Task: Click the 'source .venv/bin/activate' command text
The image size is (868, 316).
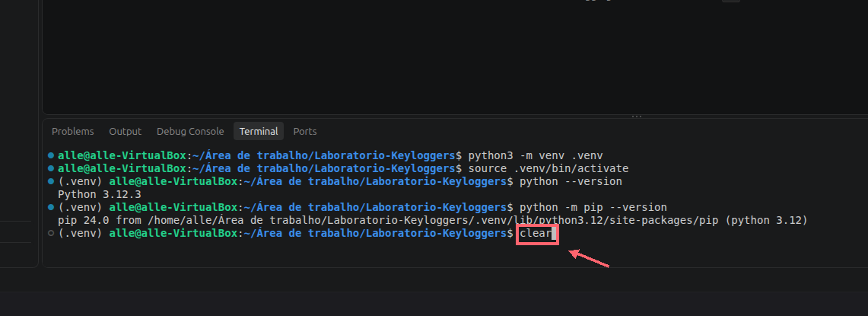Action: 548,168
